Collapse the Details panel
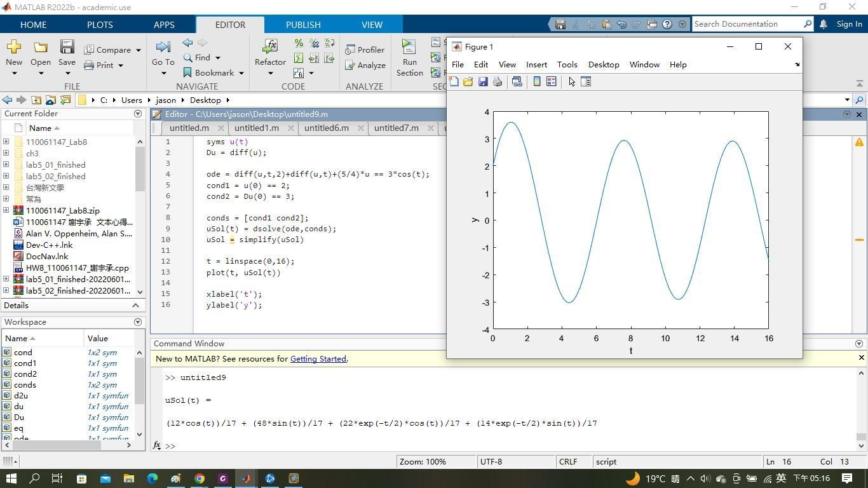868x488 pixels. 135,305
